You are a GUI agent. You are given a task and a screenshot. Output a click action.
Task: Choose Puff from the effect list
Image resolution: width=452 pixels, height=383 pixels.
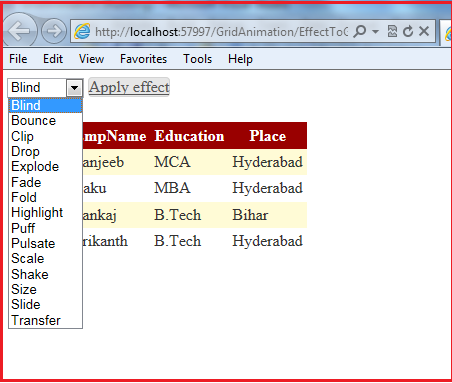point(45,228)
